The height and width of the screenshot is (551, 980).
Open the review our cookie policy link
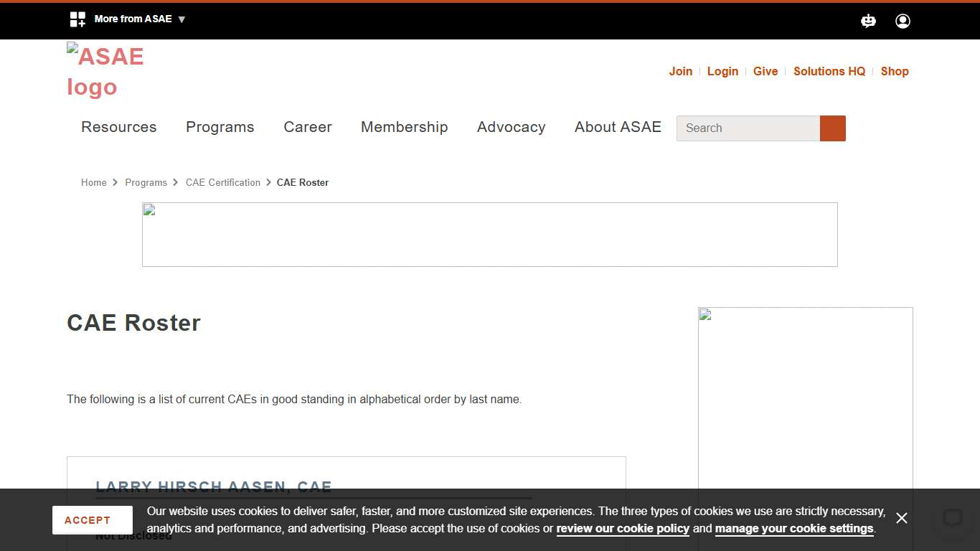tap(623, 529)
